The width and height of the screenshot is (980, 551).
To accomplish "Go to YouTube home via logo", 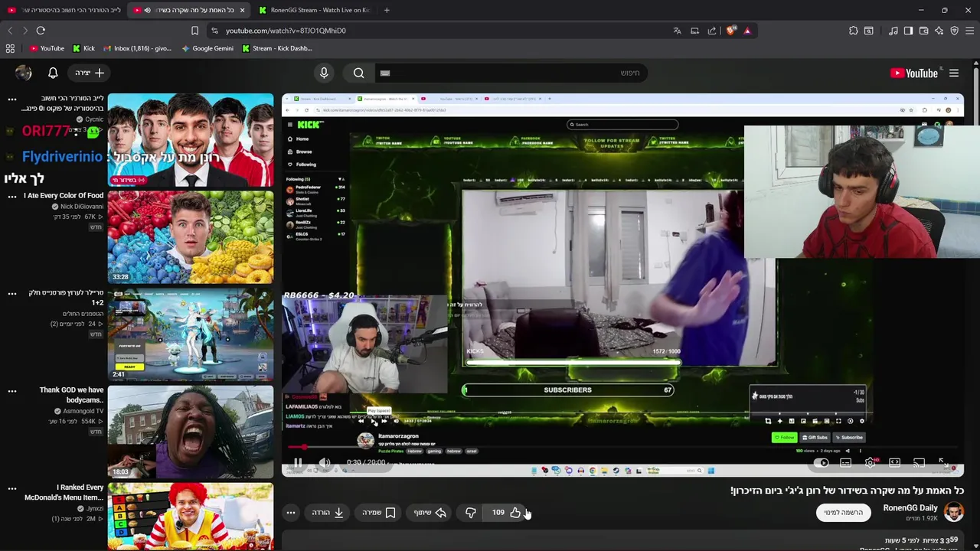I will point(914,73).
